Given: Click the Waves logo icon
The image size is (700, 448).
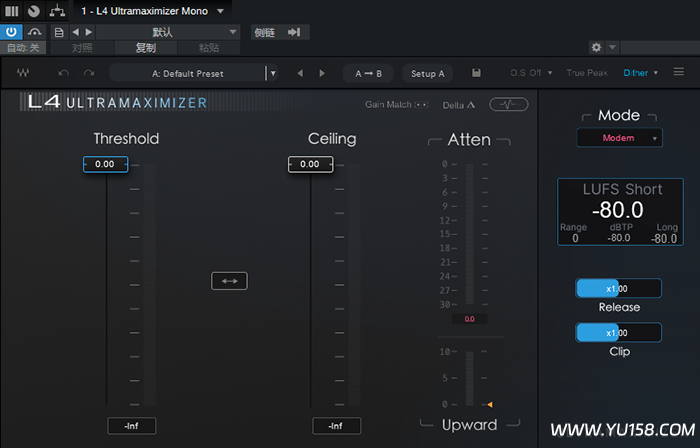Looking at the screenshot, I should [23, 73].
